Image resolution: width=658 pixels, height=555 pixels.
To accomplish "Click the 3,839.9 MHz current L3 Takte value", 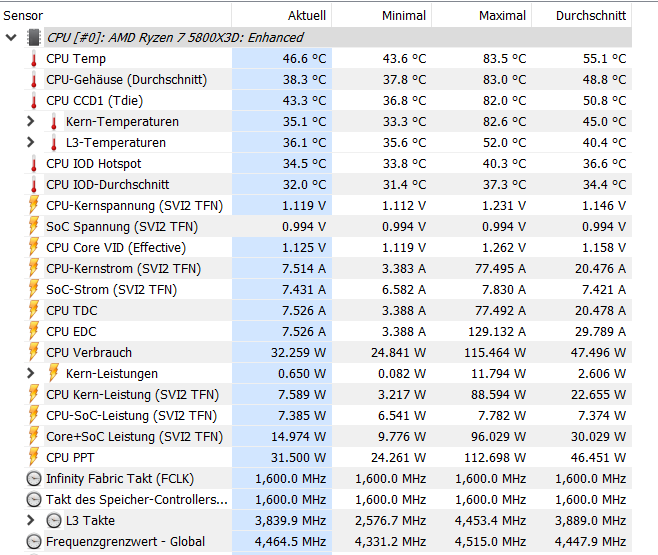I will tap(290, 520).
